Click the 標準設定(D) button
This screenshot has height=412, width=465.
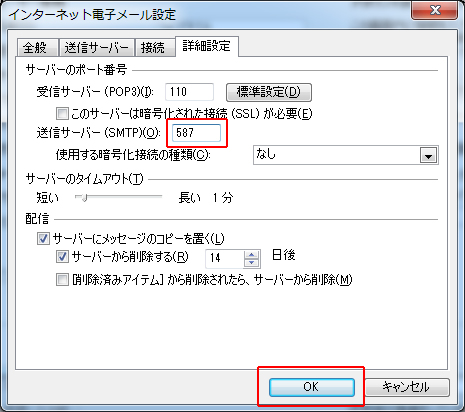269,92
